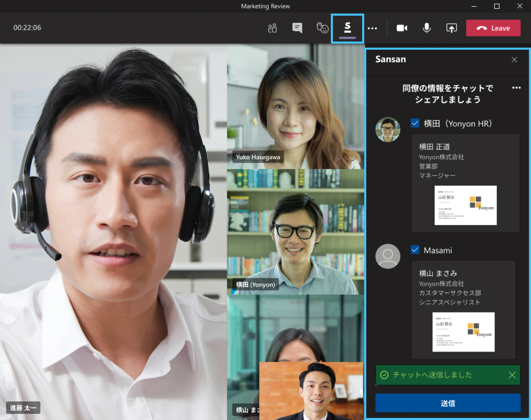Turn the camera off

[402, 28]
